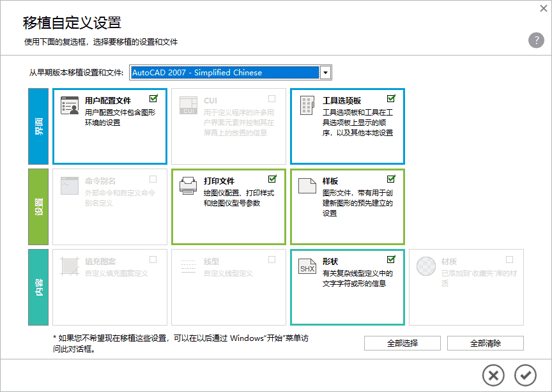Expand the version dropdown arrow
The width and height of the screenshot is (552, 392).
326,73
